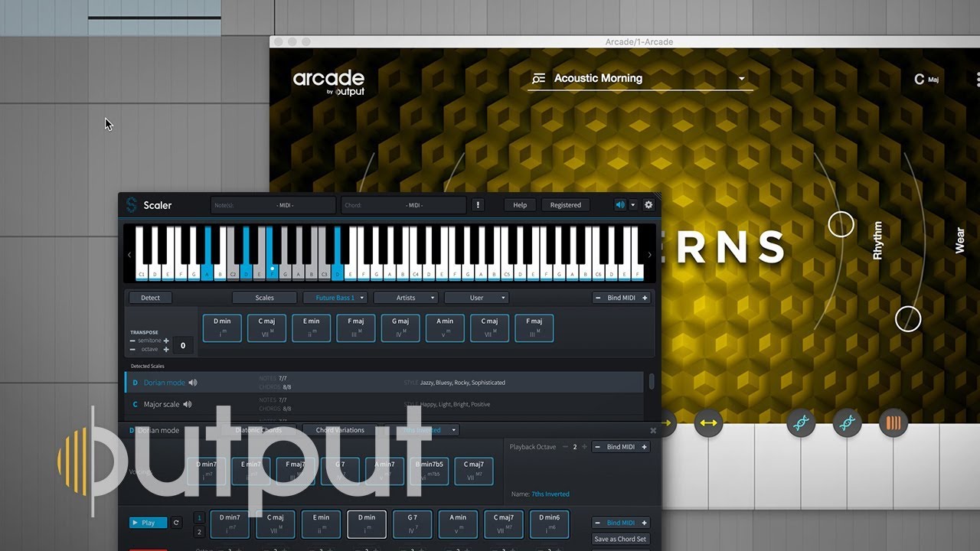The width and height of the screenshot is (980, 551).
Task: Click the orange bars icon in Arcade
Action: point(893,422)
